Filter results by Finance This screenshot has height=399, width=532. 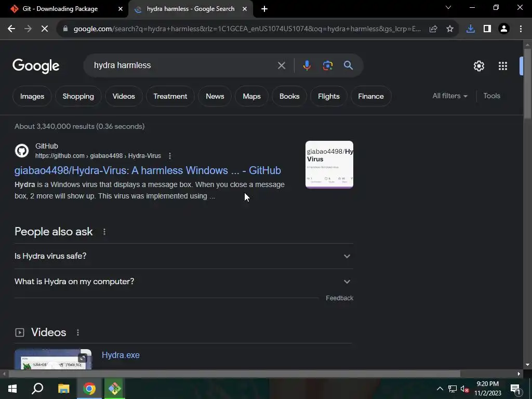(371, 96)
